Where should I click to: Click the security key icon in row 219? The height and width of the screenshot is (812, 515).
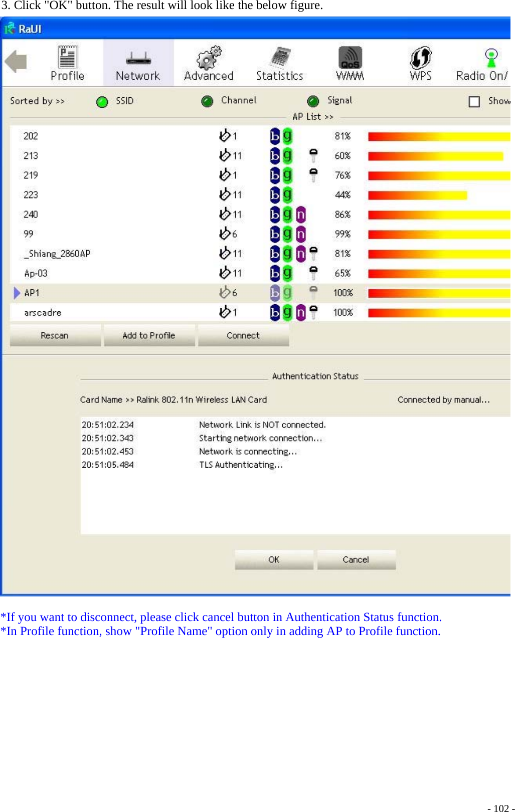tap(313, 175)
